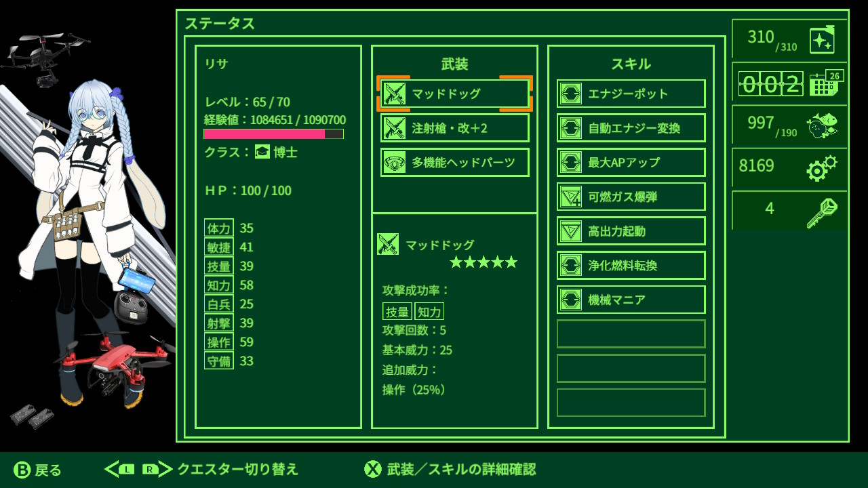Click the fish food icon beside 997
The image size is (868, 488).
click(x=822, y=125)
